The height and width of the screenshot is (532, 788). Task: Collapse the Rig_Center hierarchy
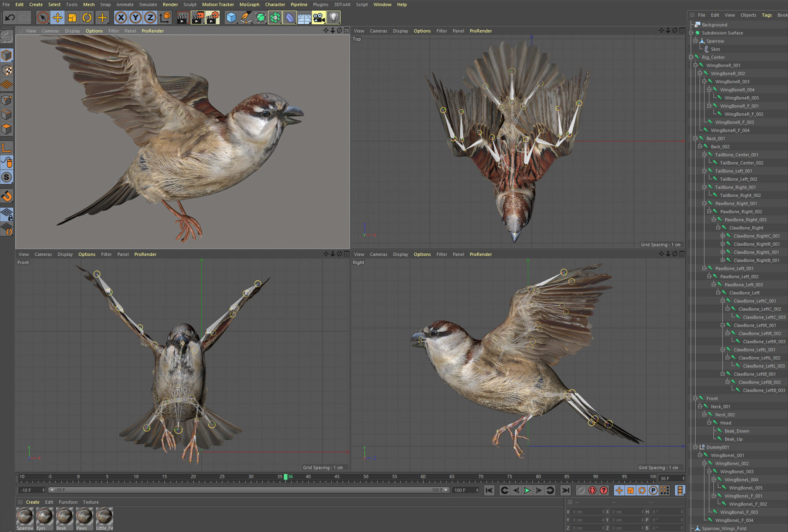691,57
